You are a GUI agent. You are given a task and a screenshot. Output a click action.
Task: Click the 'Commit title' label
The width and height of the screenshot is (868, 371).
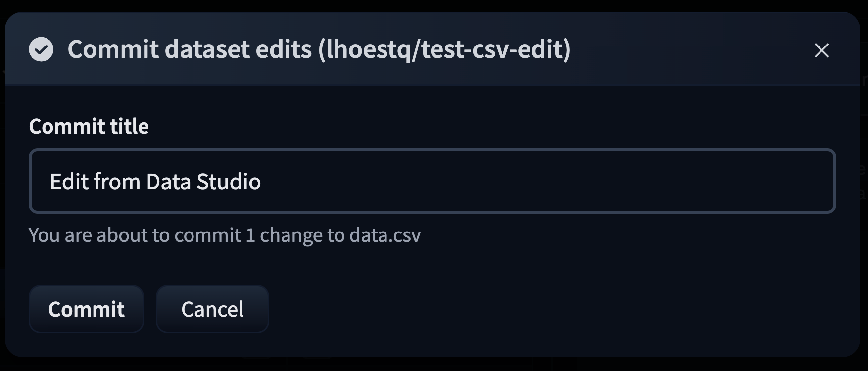pyautogui.click(x=89, y=127)
